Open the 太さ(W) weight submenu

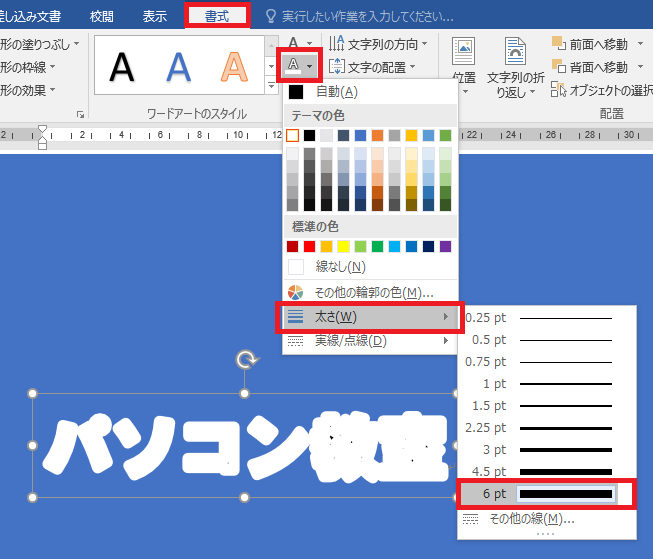point(370,317)
